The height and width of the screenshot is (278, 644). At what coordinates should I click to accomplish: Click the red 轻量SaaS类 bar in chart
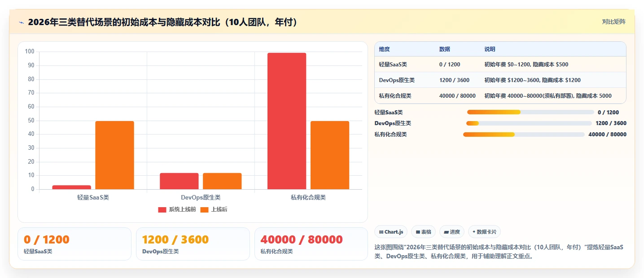(x=71, y=187)
